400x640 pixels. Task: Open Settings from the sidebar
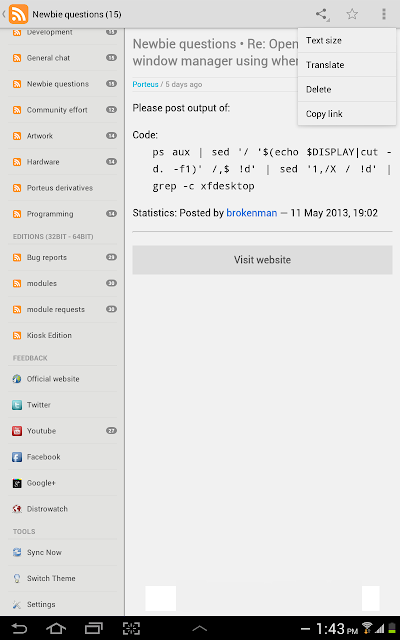pos(62,604)
